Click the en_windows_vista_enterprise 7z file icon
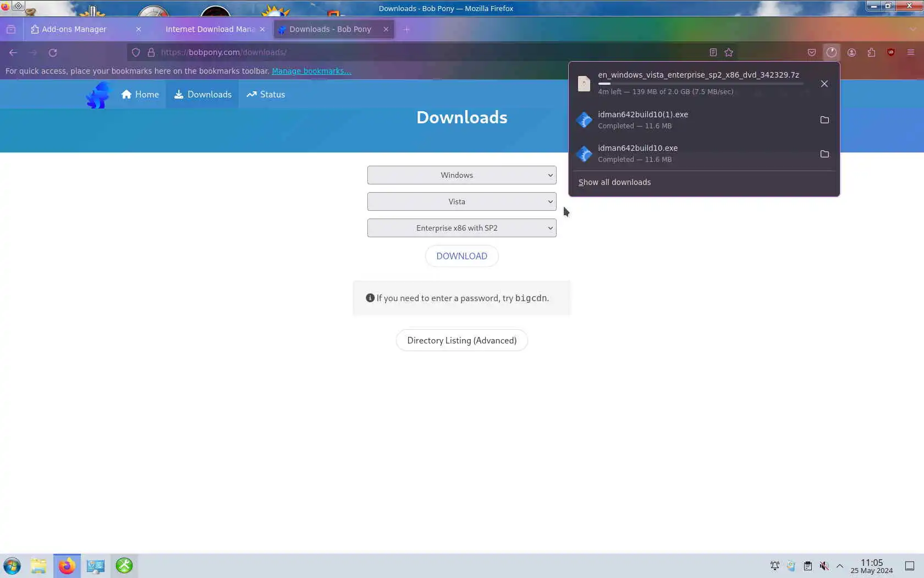Image resolution: width=924 pixels, height=578 pixels. (x=584, y=84)
